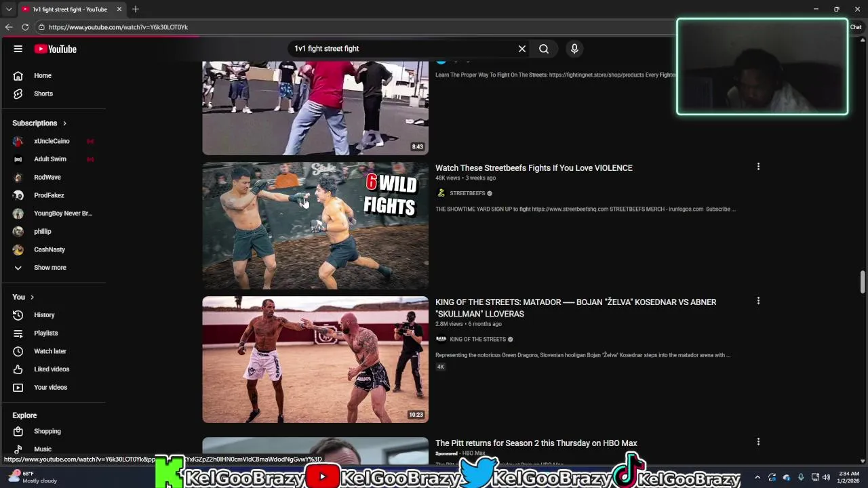Clear the search box with the X
Image resolution: width=868 pixels, height=488 pixels.
pyautogui.click(x=522, y=49)
